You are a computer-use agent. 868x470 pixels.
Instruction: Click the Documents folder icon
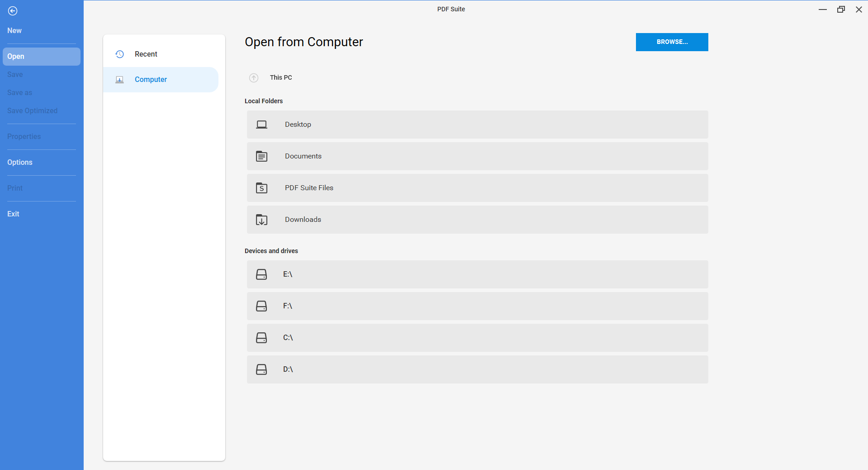pyautogui.click(x=261, y=156)
